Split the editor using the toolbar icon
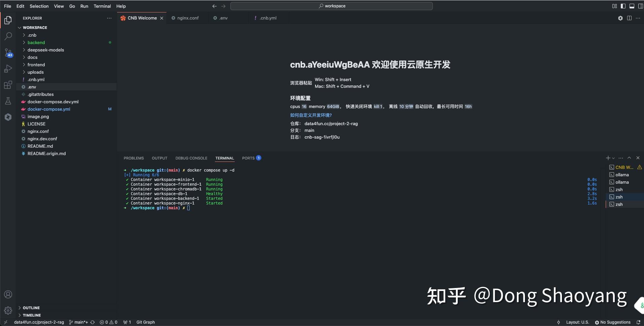The height and width of the screenshot is (326, 644). coord(629,18)
